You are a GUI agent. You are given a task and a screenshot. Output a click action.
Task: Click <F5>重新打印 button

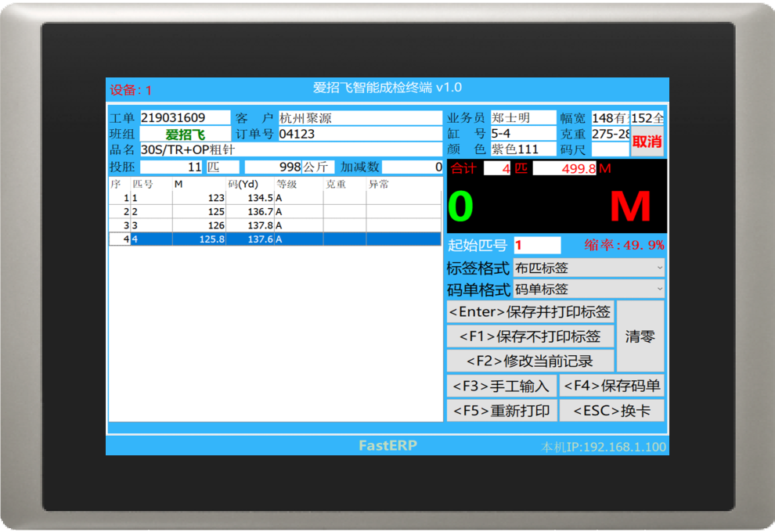click(502, 411)
